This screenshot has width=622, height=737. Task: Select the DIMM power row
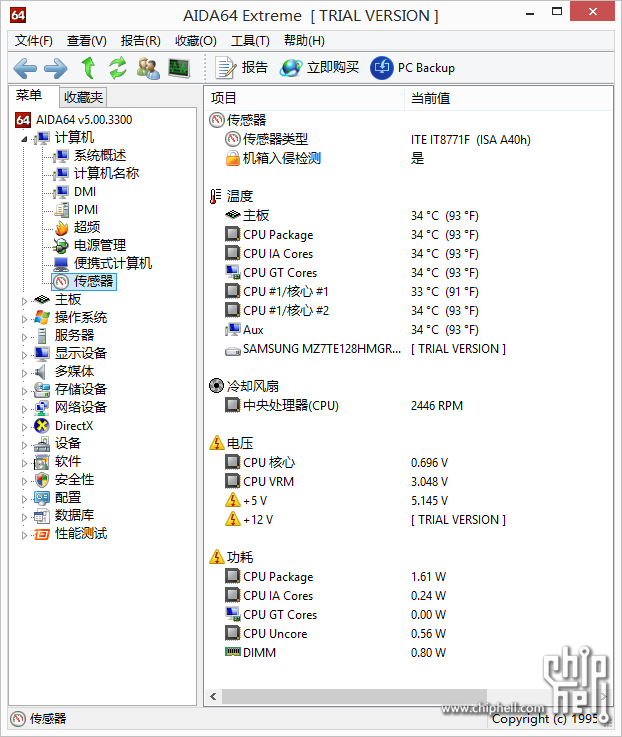409,652
